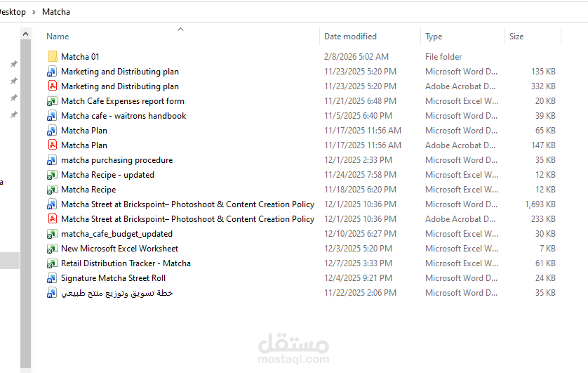This screenshot has width=588, height=373.
Task: Select New Microsoft Excel Worksheet file name
Action: [x=119, y=249]
